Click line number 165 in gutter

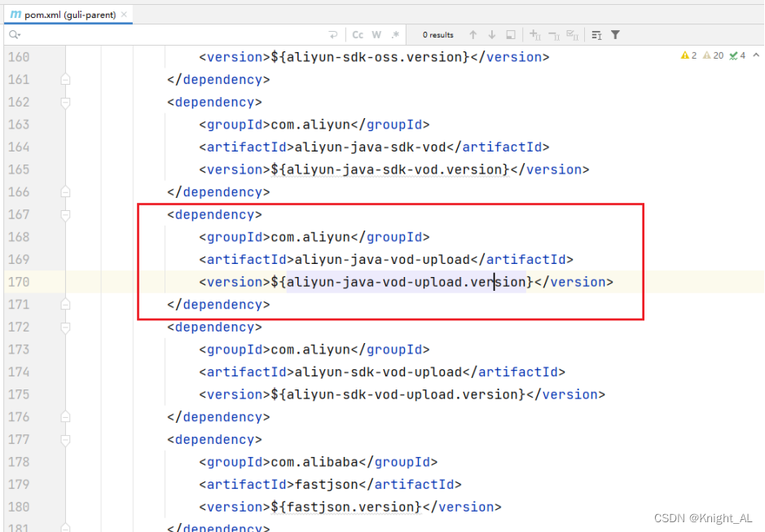19,169
